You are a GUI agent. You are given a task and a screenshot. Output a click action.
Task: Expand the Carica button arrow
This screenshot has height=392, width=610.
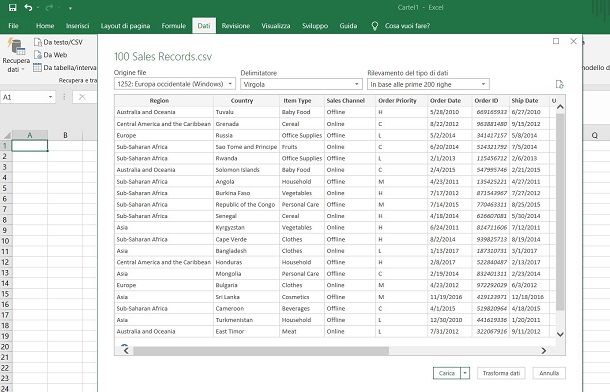465,373
